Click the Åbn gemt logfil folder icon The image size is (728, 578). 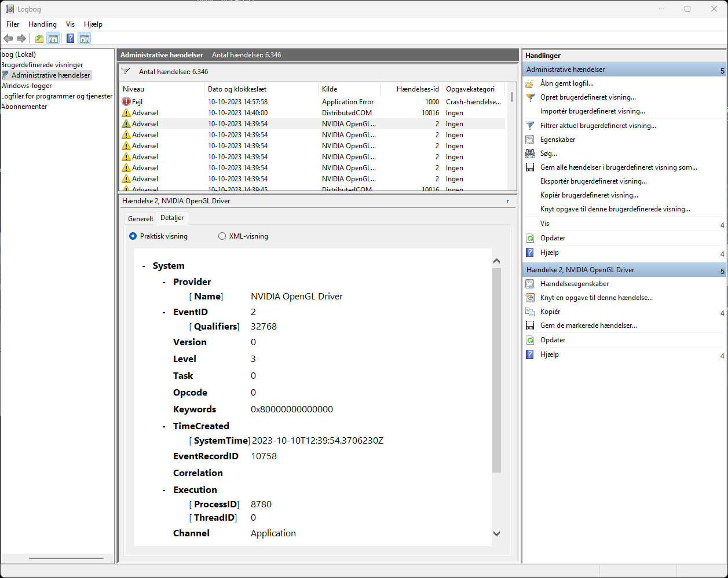(529, 83)
